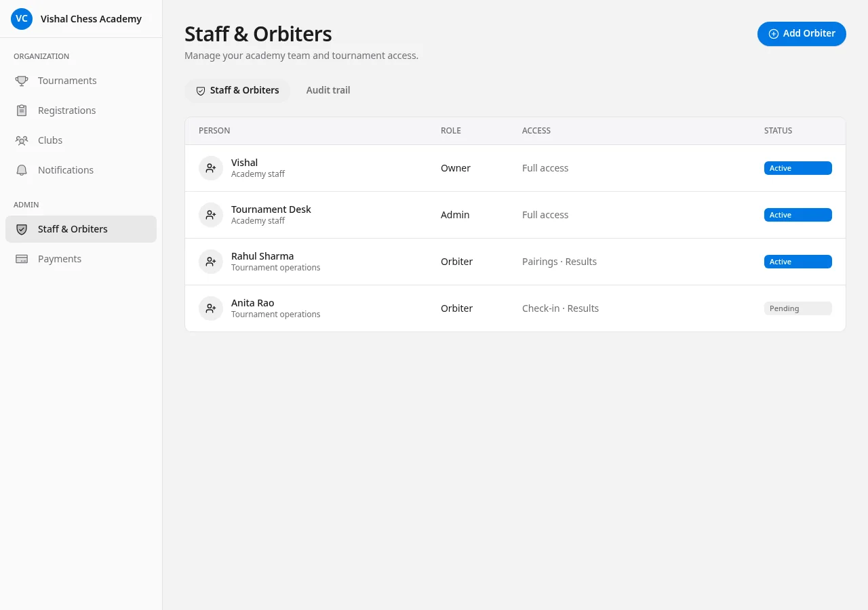Click the ACCESS column header
Viewport: 868px width, 610px height.
point(536,131)
